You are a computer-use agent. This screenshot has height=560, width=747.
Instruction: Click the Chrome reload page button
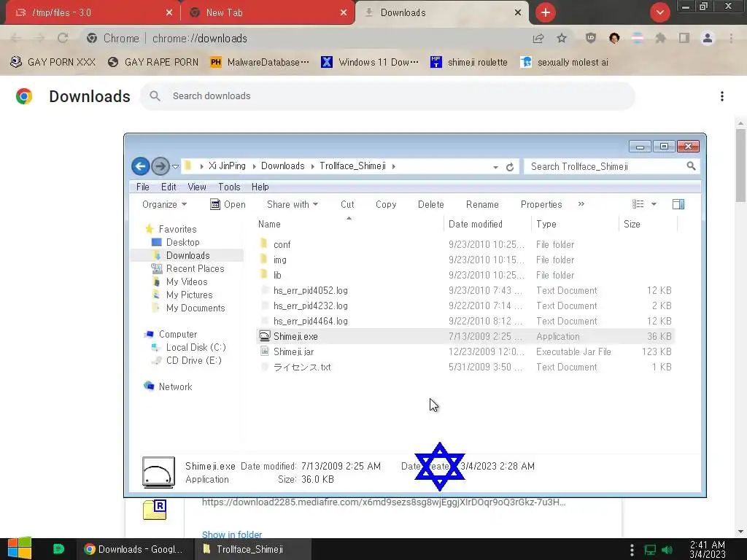click(x=63, y=38)
